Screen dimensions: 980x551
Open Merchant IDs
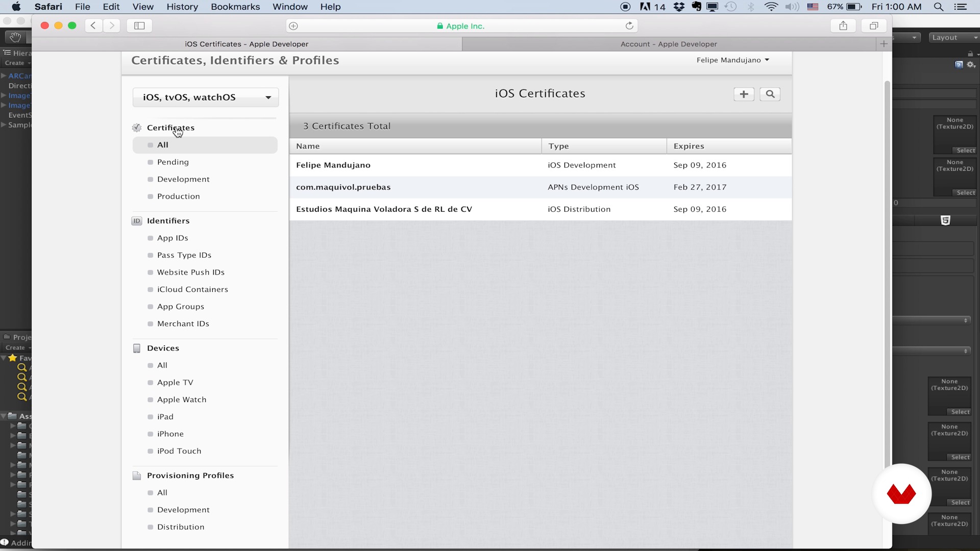point(183,324)
